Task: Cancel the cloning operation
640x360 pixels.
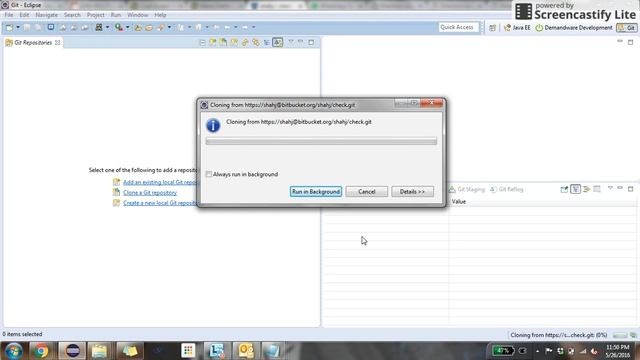Action: point(367,191)
